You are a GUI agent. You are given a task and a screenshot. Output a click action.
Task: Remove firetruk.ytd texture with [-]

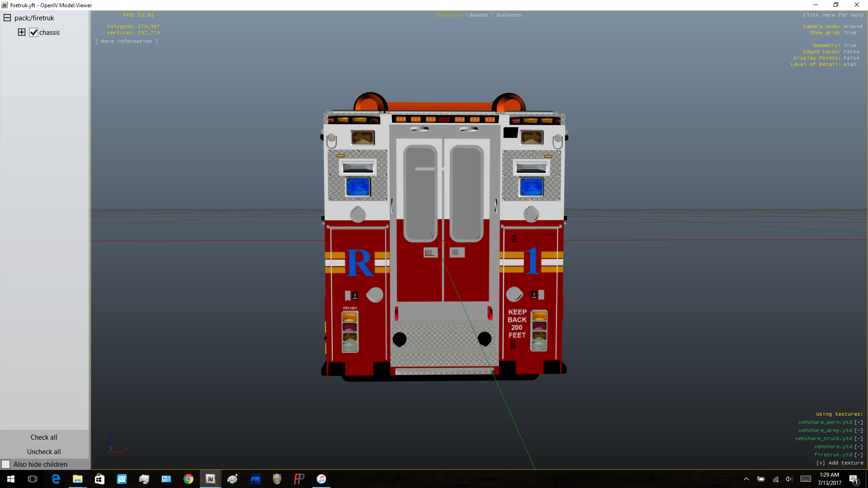[859, 455]
